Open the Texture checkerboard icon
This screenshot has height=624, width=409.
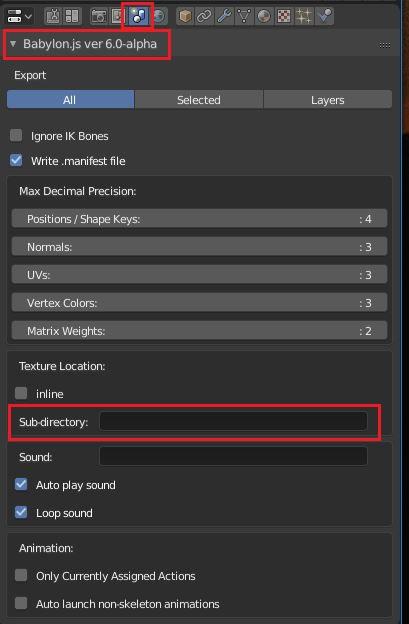(284, 16)
